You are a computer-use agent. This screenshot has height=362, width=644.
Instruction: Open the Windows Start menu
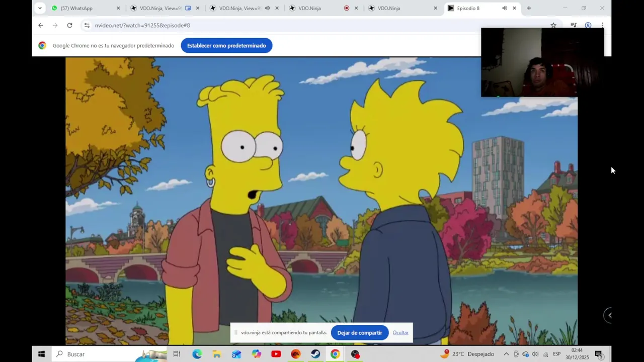coord(41,354)
